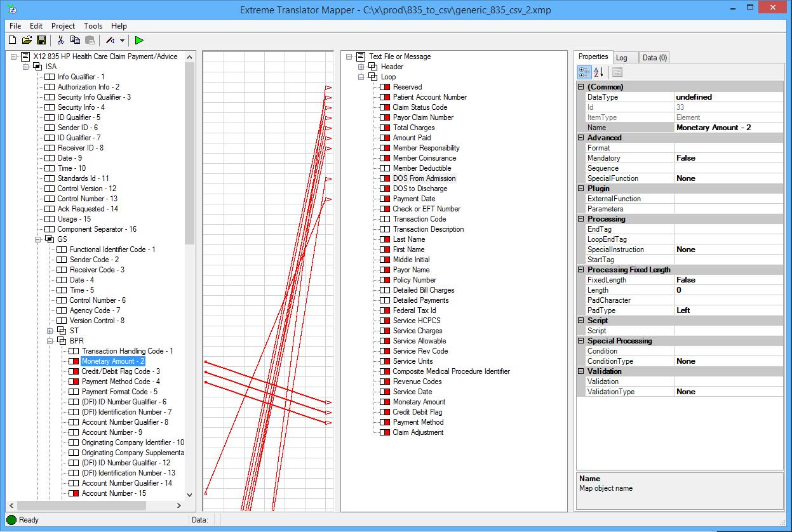The image size is (792, 532).
Task: Select Patient Account Number in target tree
Action: point(429,97)
